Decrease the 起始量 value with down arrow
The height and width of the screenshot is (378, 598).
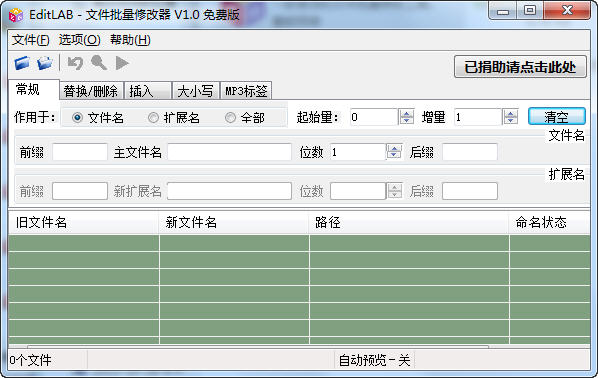(406, 121)
